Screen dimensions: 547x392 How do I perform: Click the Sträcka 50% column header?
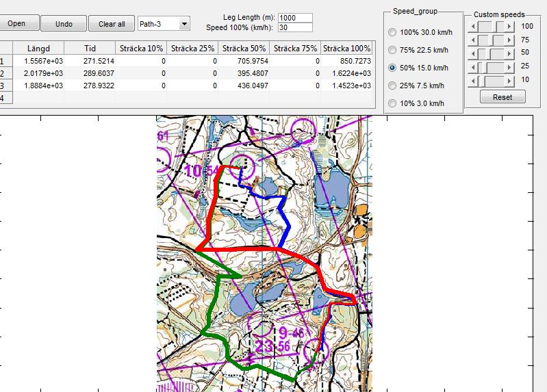(x=244, y=48)
